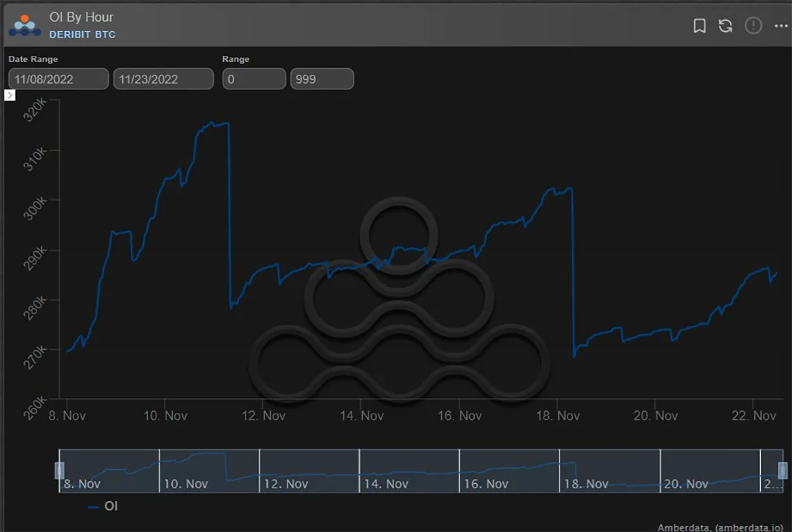Click the 12. Nov x-axis label
The image size is (792, 532).
coord(263,416)
